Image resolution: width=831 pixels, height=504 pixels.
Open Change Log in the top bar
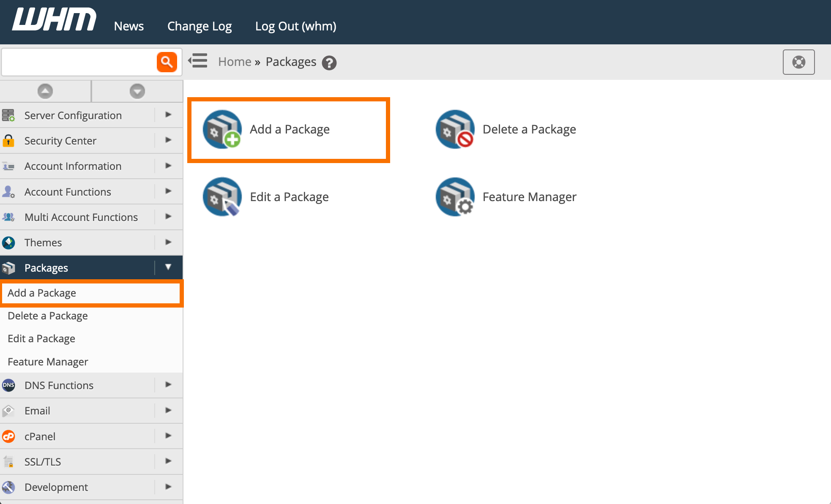tap(200, 26)
